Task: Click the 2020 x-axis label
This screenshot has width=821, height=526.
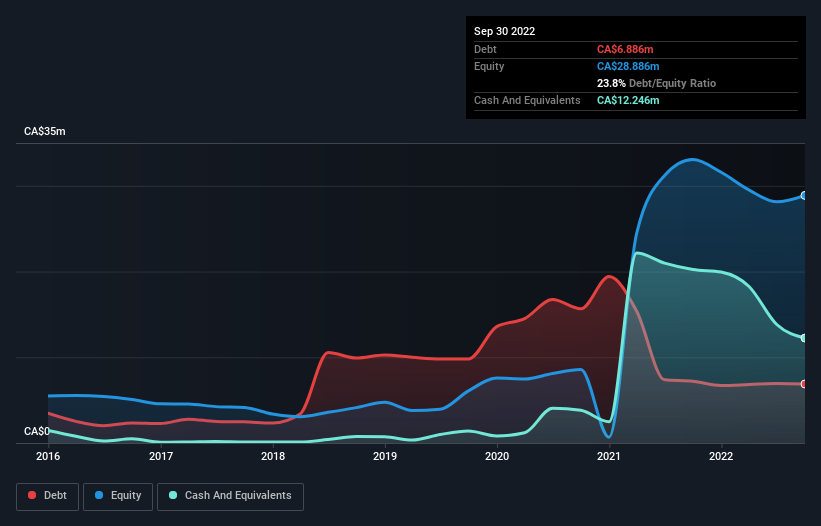Action: 497,456
